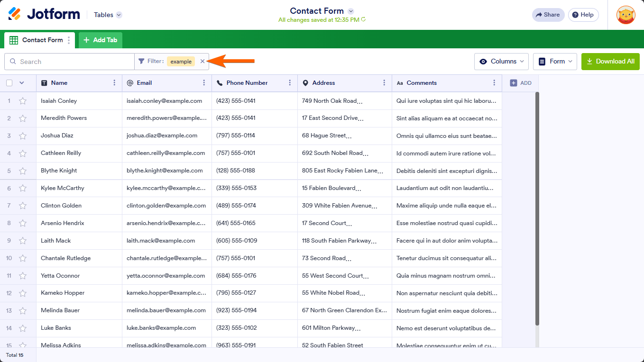
Task: Star the Cathleen Reilly row
Action: pos(23,154)
